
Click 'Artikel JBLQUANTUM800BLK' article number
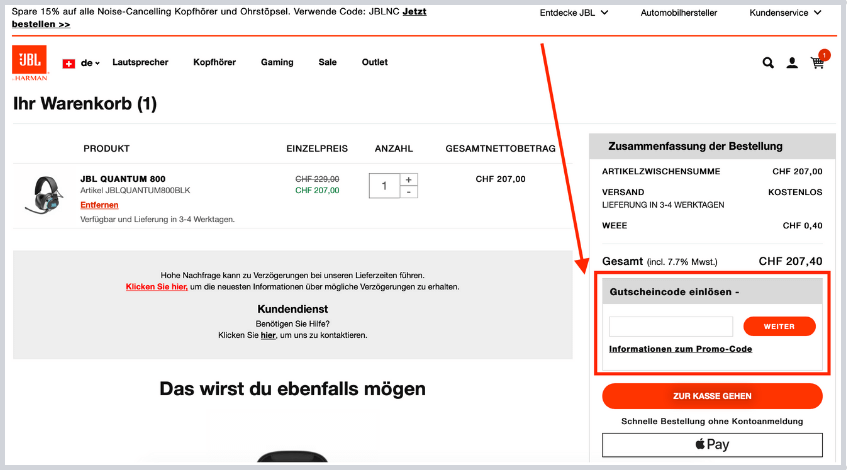(135, 191)
